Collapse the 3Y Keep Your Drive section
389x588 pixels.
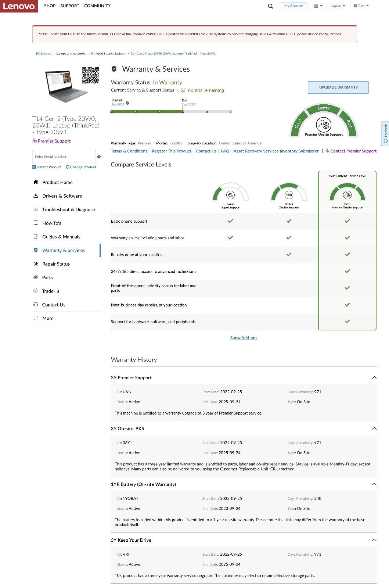click(x=374, y=540)
